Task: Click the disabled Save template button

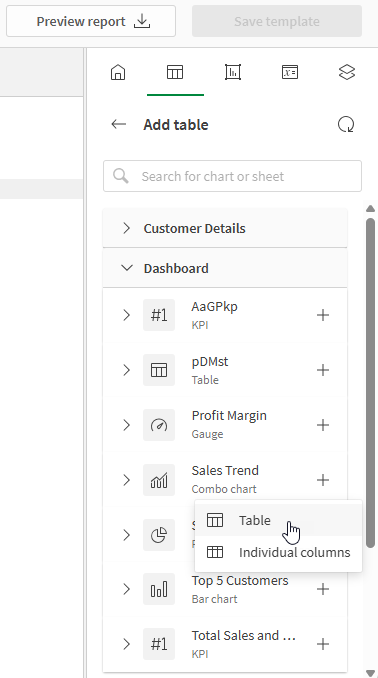Action: (277, 21)
